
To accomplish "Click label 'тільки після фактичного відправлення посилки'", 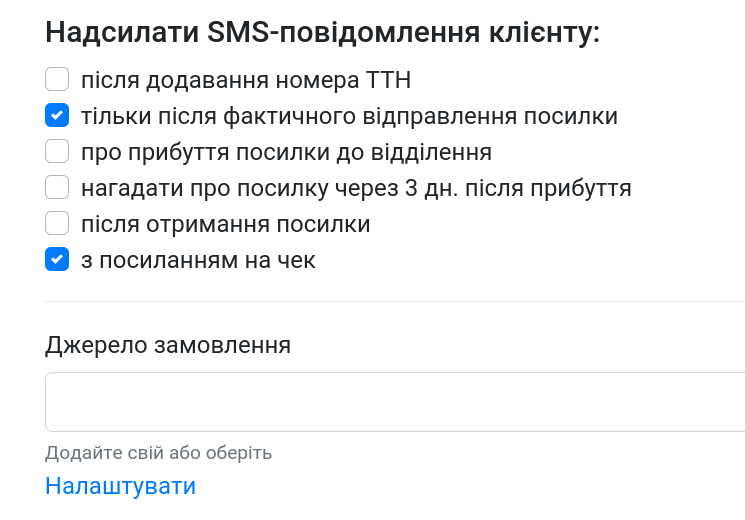I will 349,116.
